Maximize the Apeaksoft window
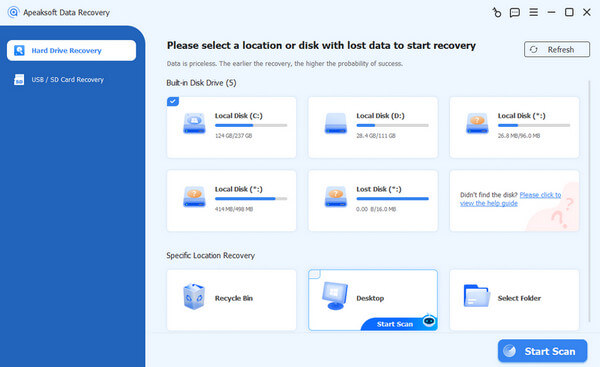600x367 pixels. [569, 12]
